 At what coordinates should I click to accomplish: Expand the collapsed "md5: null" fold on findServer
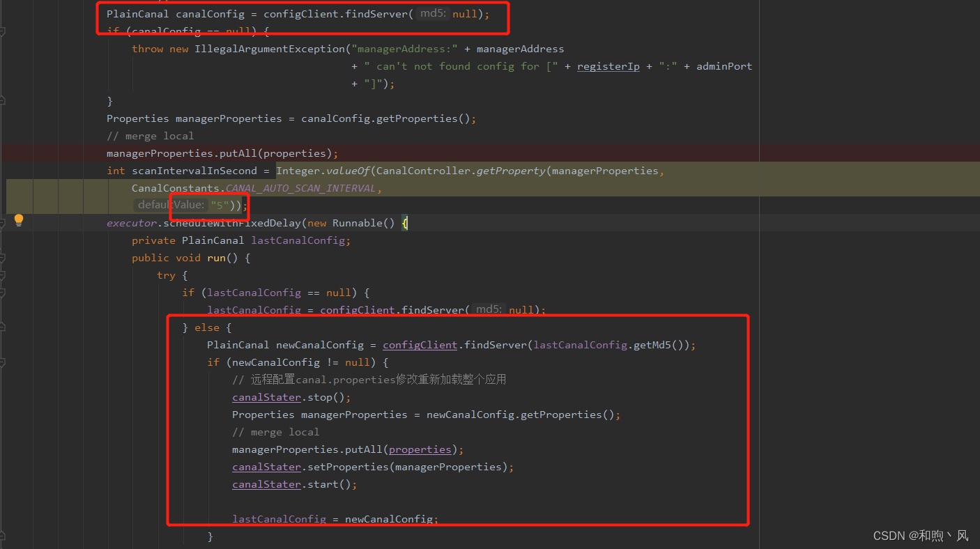click(432, 13)
